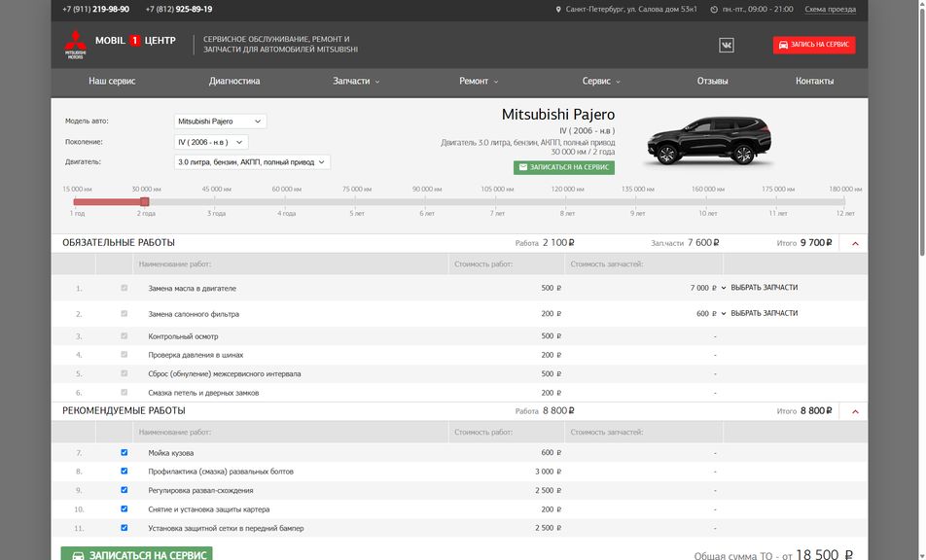Open the «Отзывы» menu item
Image resolution: width=926 pixels, height=560 pixels.
click(x=712, y=81)
